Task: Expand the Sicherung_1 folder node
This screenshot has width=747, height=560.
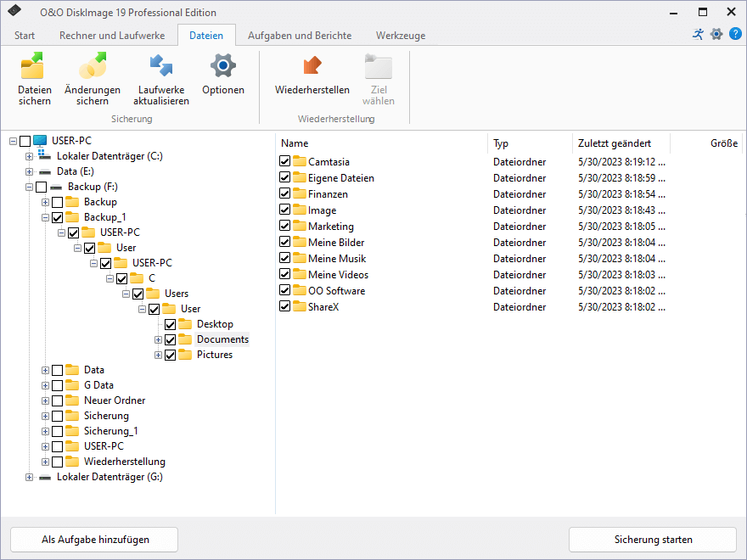Action: (x=45, y=431)
